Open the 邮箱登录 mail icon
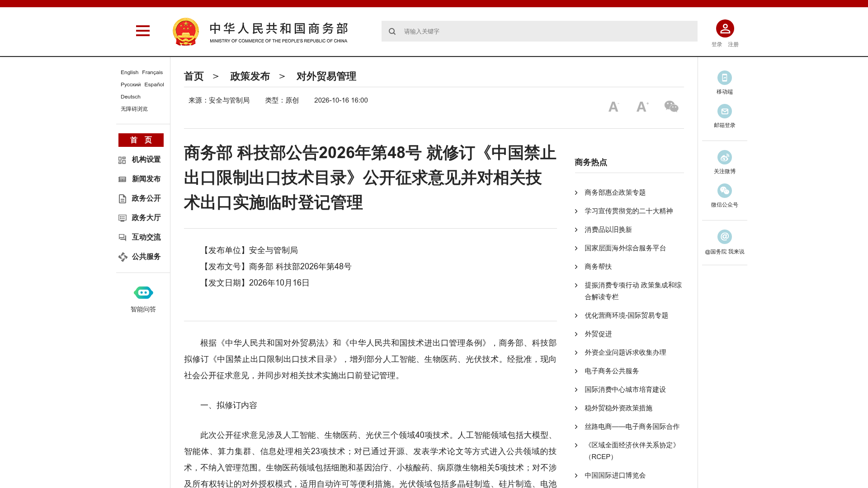868x488 pixels. pyautogui.click(x=725, y=111)
